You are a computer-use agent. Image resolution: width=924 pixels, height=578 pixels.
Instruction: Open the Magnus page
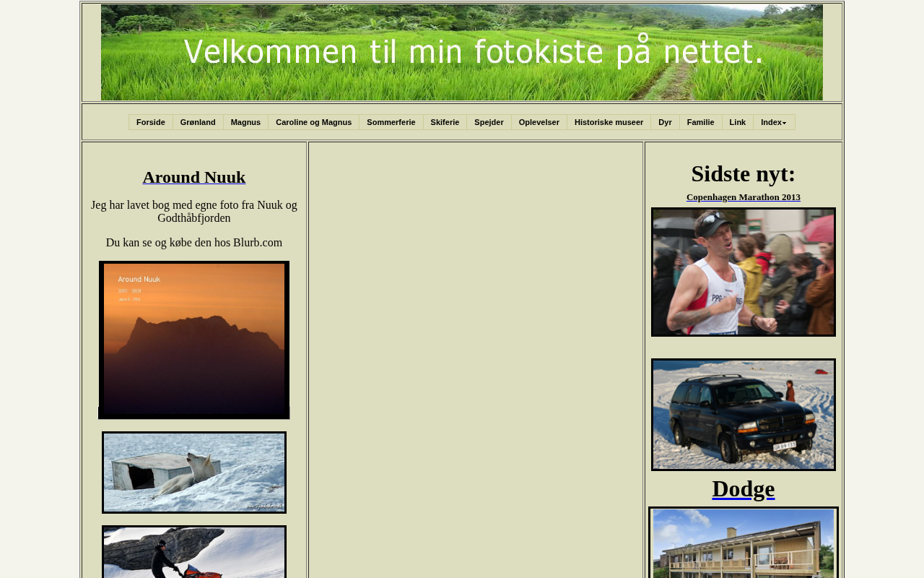point(245,122)
